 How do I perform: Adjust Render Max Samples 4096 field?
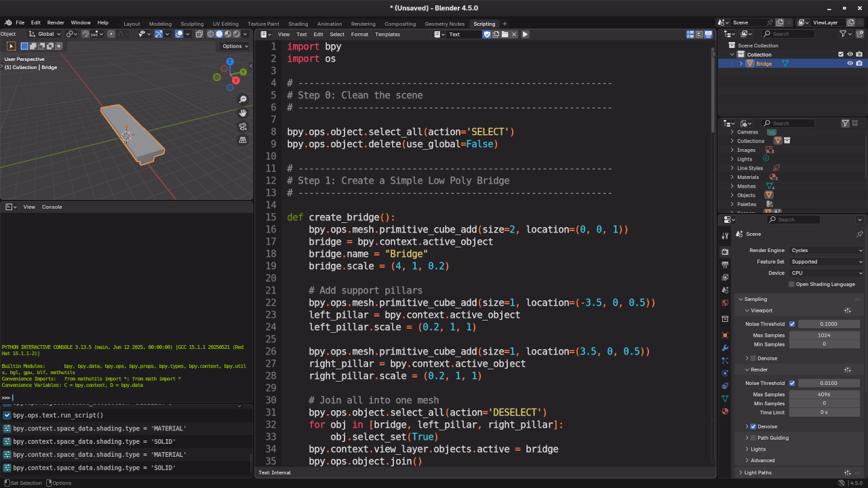824,394
